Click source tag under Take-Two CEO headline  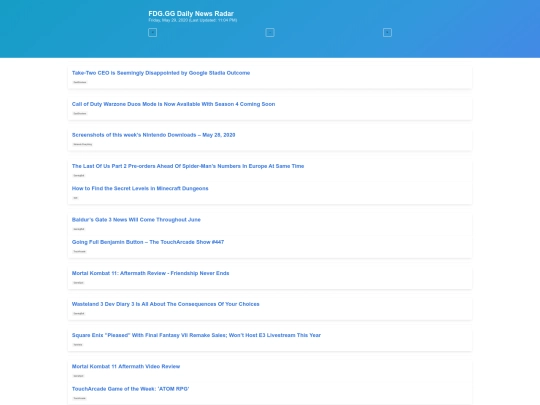(80, 82)
